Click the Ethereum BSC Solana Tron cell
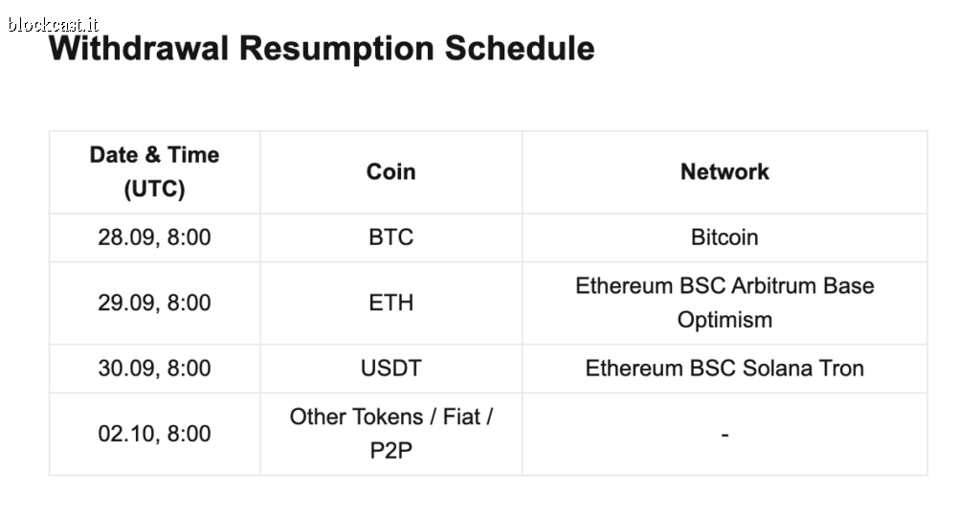This screenshot has height=519, width=980. pos(725,369)
